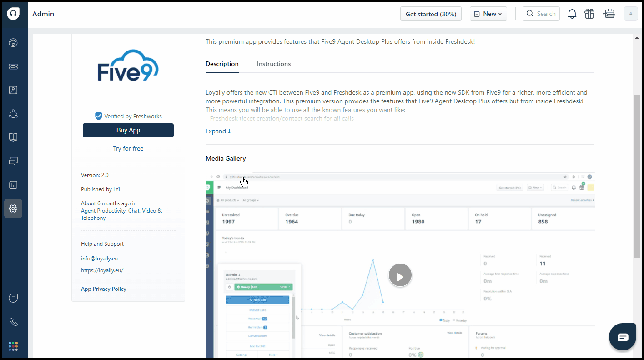Open the App Privacy Policy link
The image size is (644, 360).
[104, 289]
